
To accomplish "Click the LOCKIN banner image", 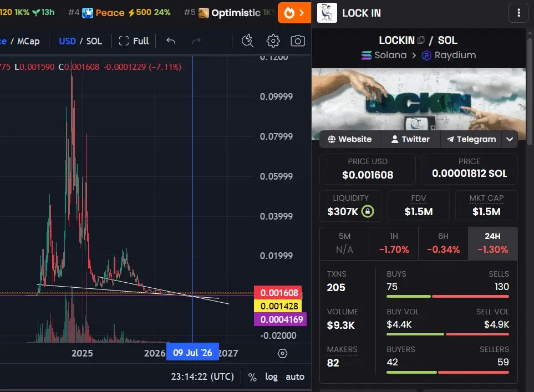I will (419, 99).
